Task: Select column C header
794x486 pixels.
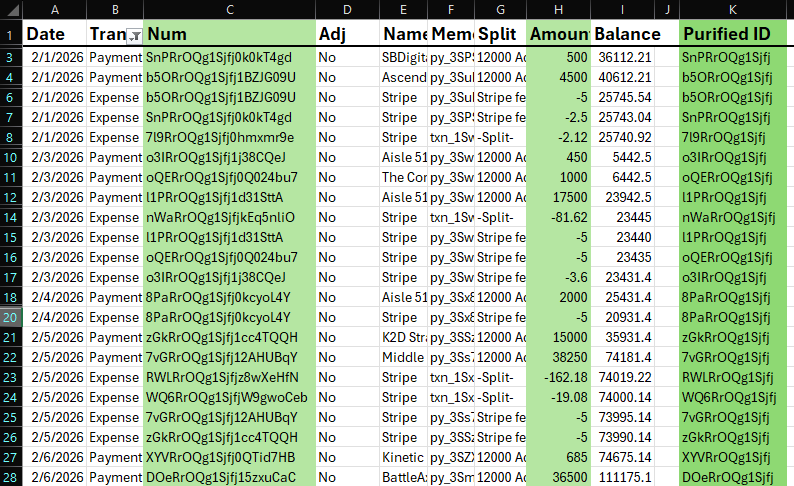Action: [x=229, y=9]
